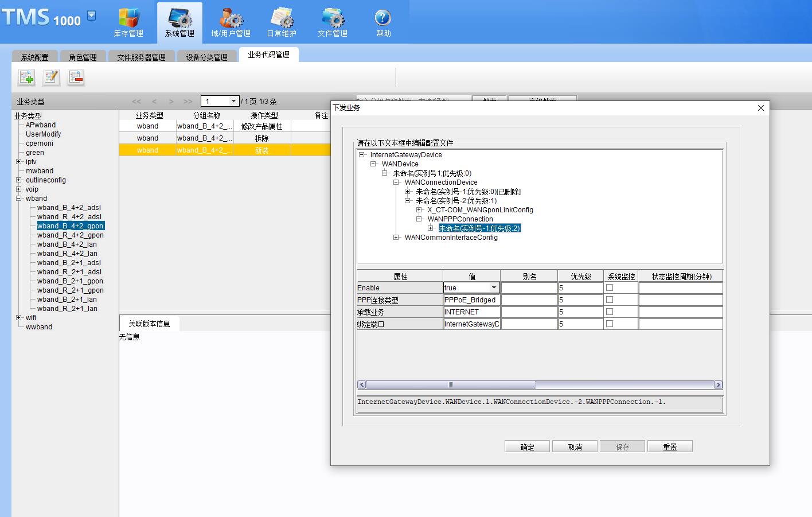Viewport: 812px width, 517px height.
Task: Open the page number dropdown
Action: click(233, 102)
